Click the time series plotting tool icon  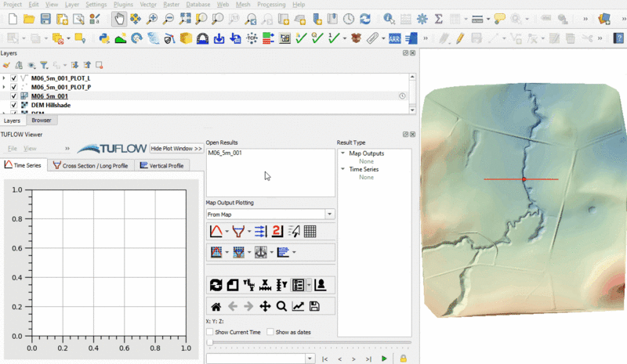216,231
